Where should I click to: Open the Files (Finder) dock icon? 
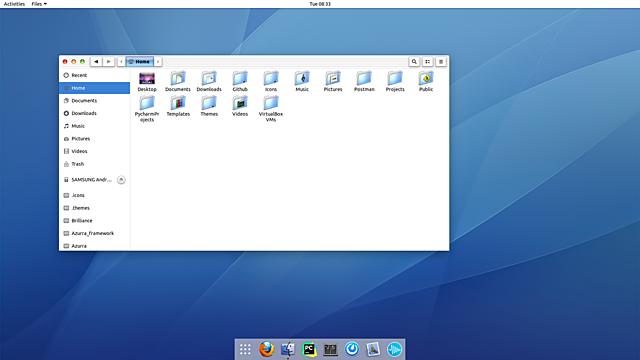(288, 349)
